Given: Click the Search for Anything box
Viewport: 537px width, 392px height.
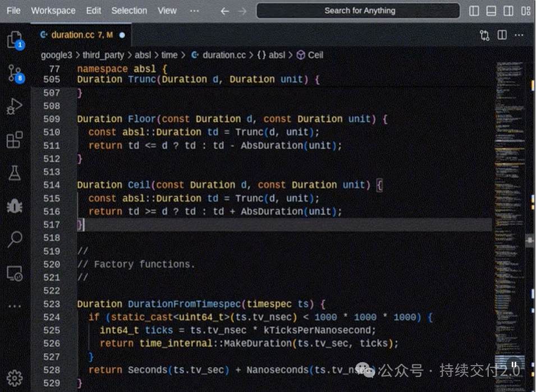Looking at the screenshot, I should (358, 11).
